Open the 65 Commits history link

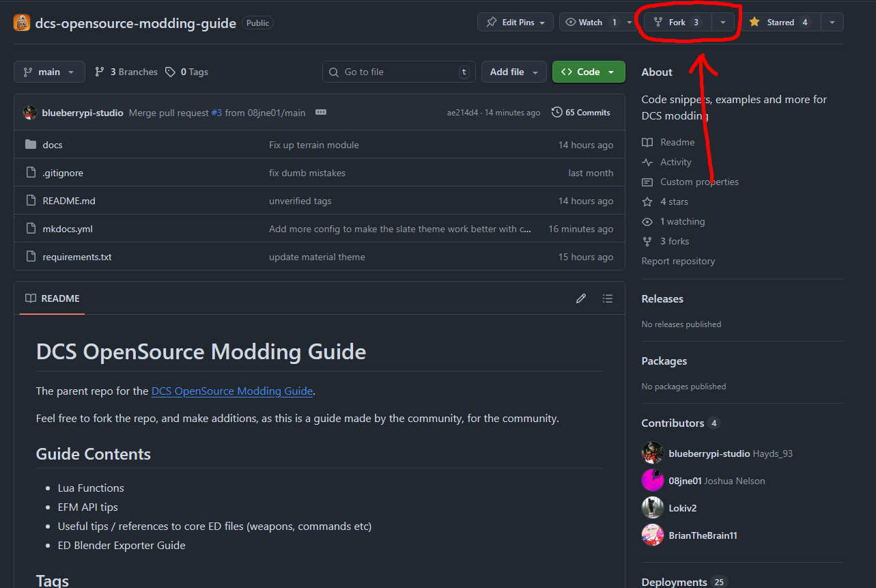coord(581,113)
